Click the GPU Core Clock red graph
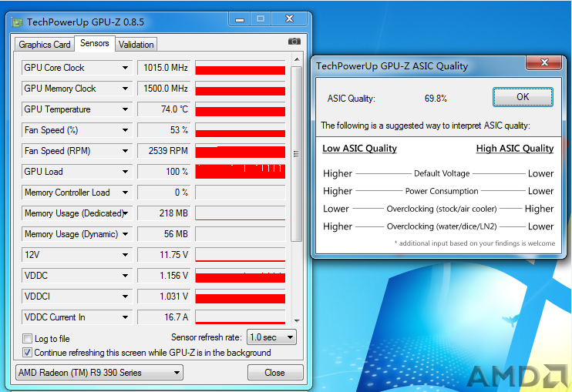The image size is (572, 392). (x=240, y=68)
